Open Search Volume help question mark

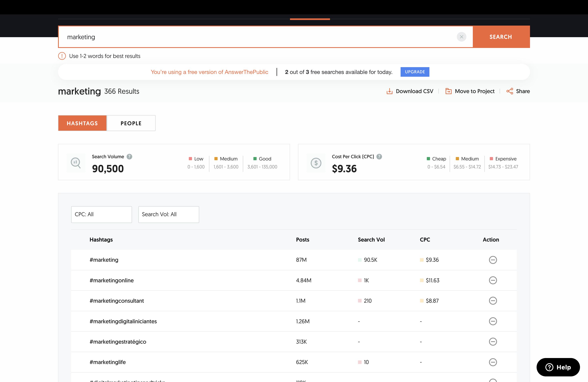[x=129, y=157]
